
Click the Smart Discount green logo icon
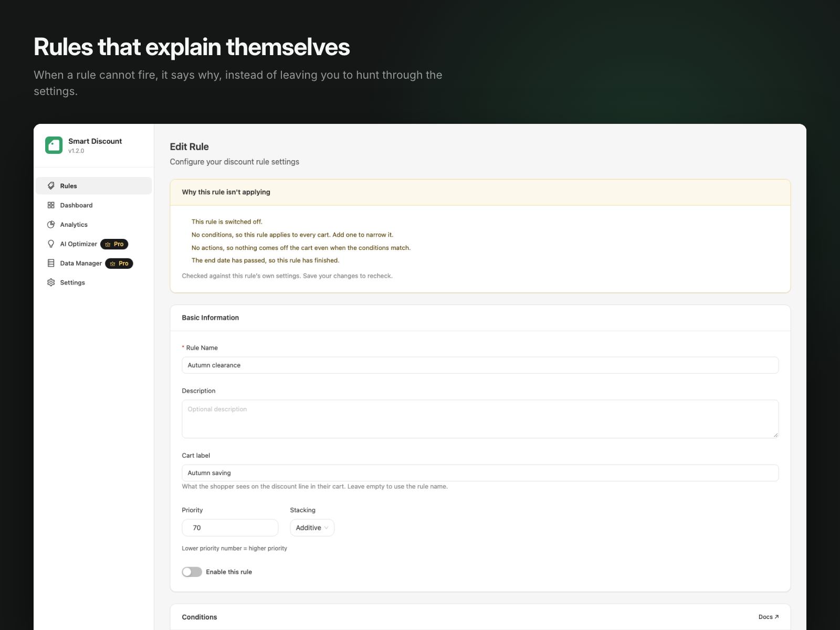coord(54,145)
